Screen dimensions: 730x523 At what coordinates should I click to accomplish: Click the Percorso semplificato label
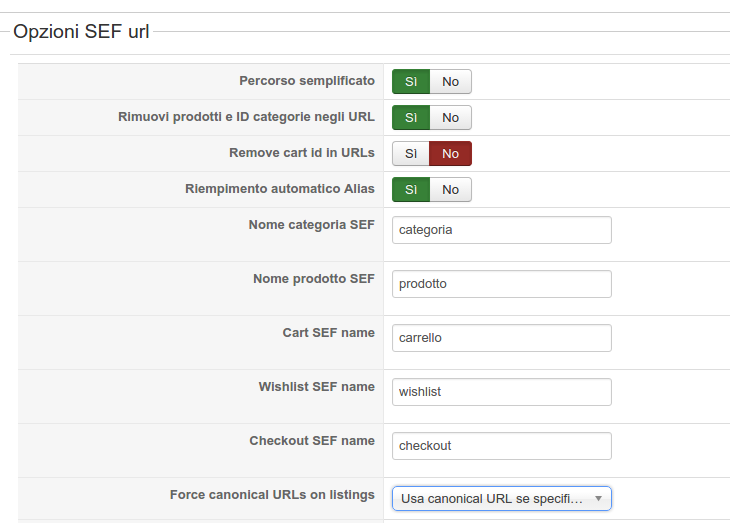[307, 81]
